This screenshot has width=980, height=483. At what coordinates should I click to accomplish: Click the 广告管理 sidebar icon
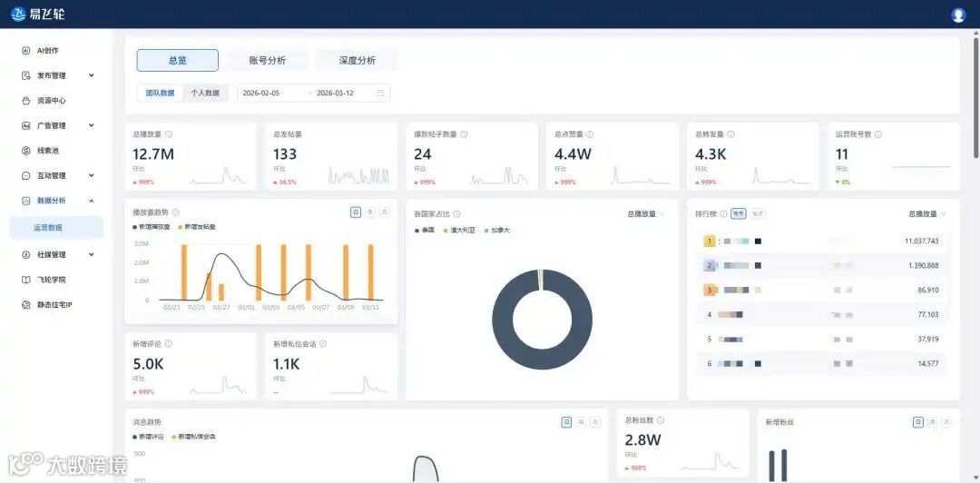(x=25, y=126)
